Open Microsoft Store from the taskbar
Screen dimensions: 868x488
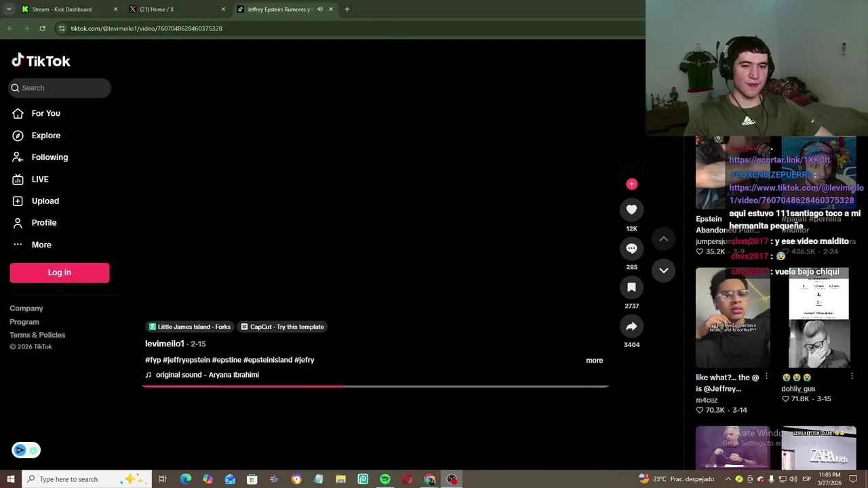[252, 479]
